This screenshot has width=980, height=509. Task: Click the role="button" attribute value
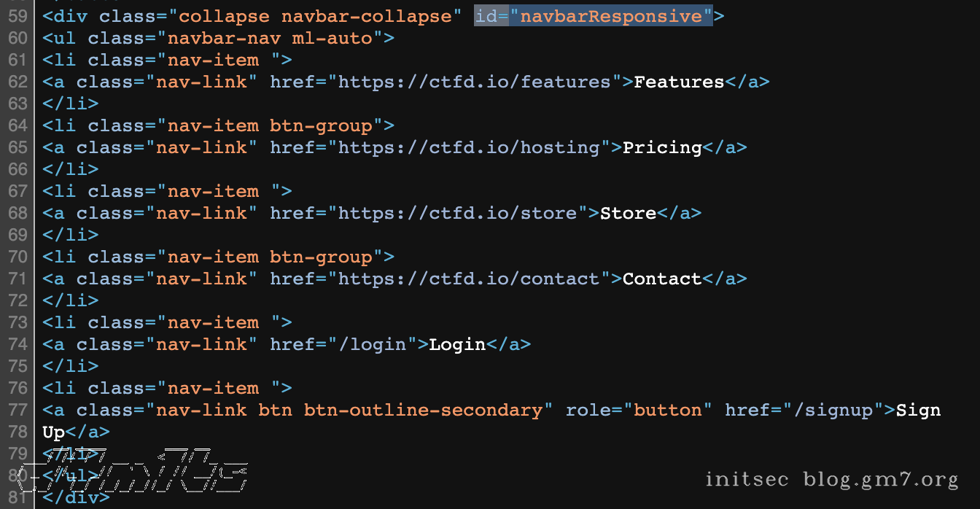(667, 410)
